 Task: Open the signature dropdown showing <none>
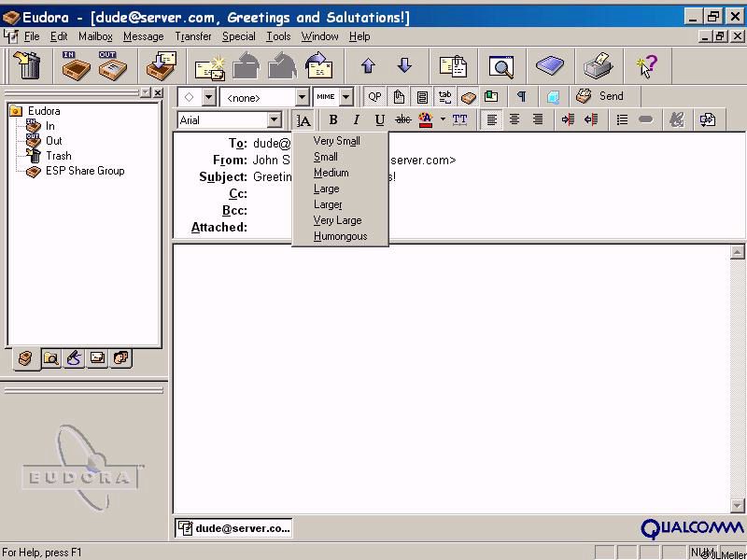pos(302,97)
